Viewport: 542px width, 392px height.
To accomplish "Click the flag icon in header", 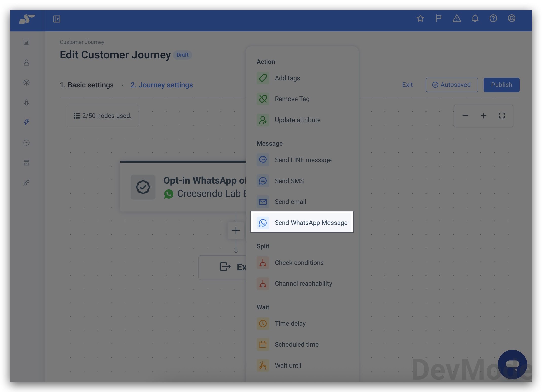I will (439, 18).
